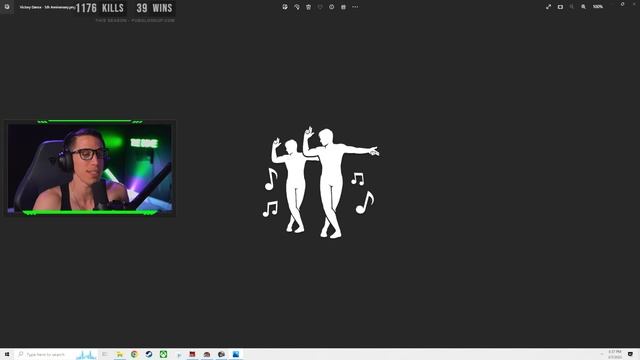Mark the photo as favorite with the heart icon
Image resolution: width=640 pixels, height=360 pixels.
(320, 7)
